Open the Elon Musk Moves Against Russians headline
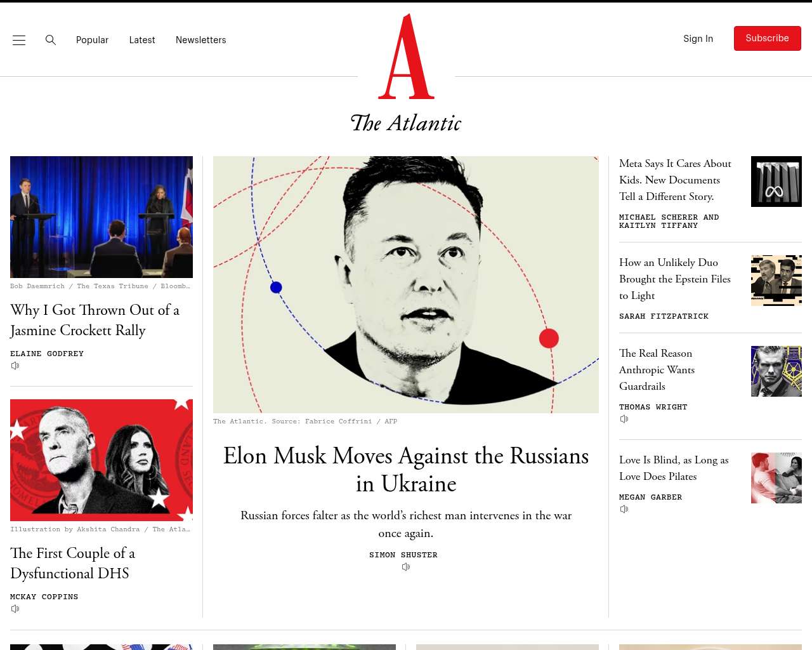Viewport: 812px width, 650px height. (406, 470)
